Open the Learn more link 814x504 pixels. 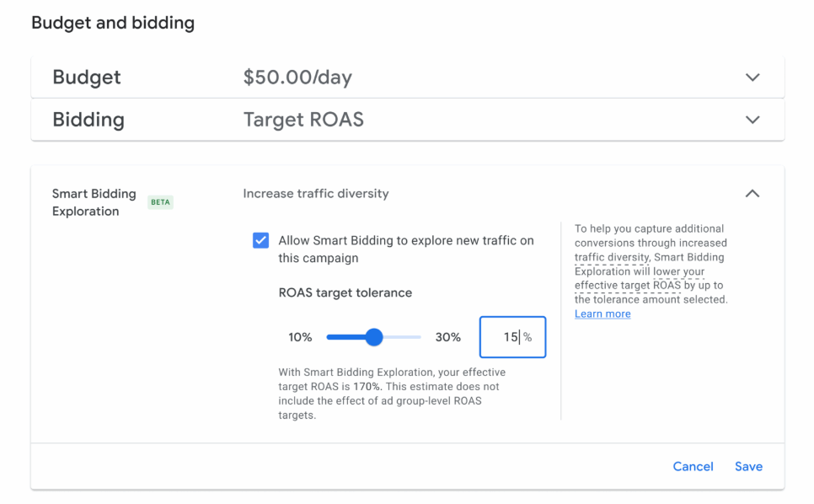pos(602,314)
